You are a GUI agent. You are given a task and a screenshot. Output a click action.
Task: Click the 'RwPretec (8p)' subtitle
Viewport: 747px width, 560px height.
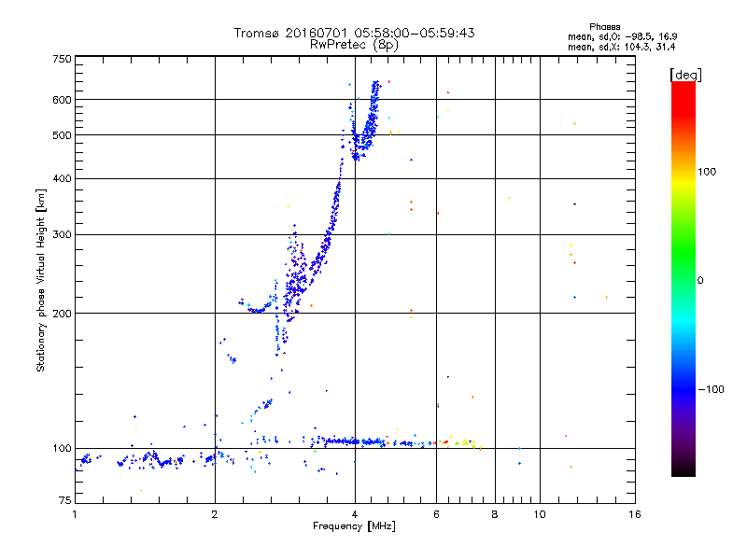(x=354, y=45)
